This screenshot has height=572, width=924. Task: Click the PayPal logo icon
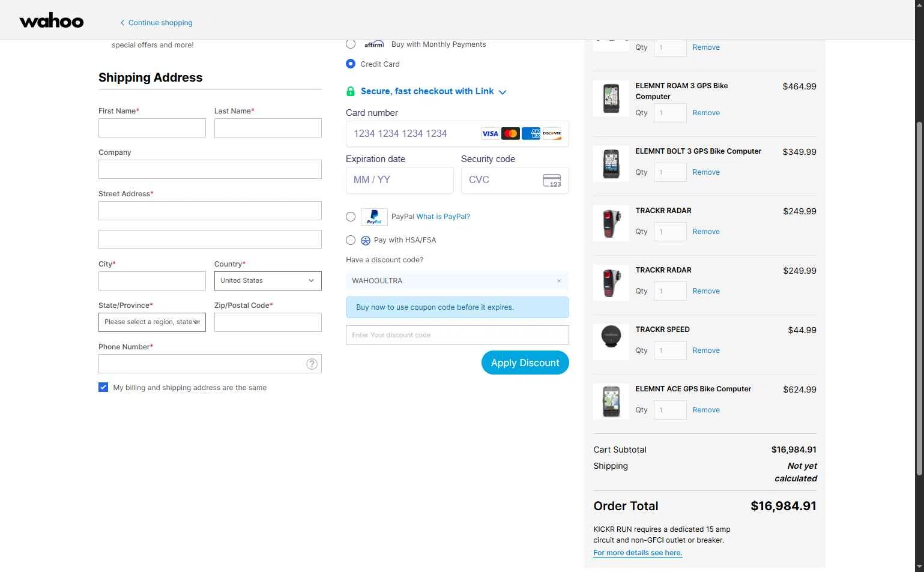tap(374, 217)
